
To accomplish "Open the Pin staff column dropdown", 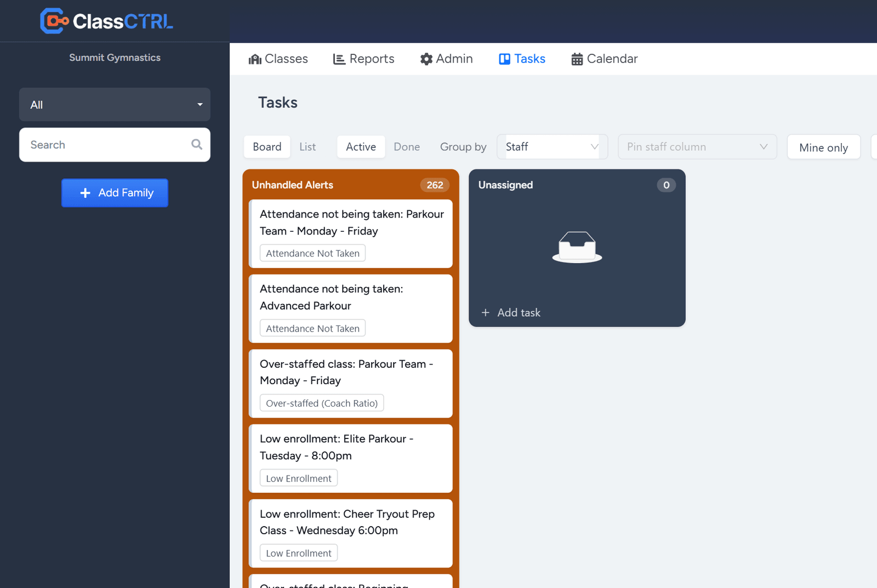I will click(697, 147).
